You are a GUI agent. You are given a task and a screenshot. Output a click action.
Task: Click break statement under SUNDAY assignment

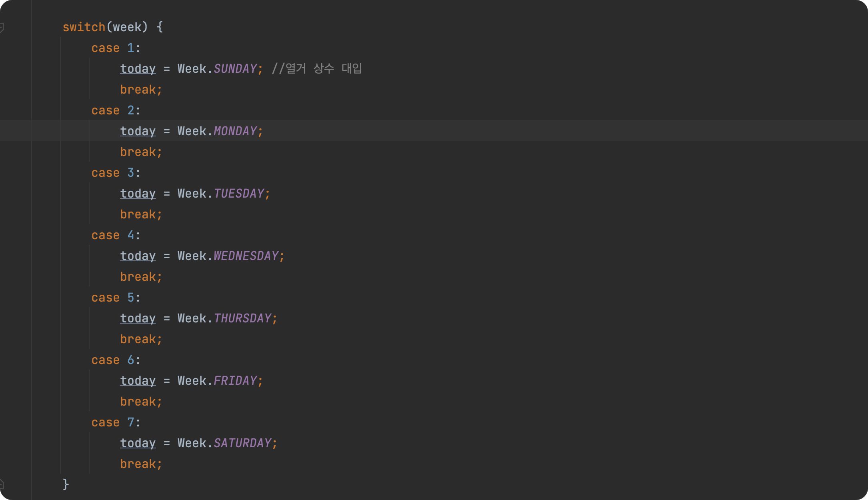tap(141, 90)
